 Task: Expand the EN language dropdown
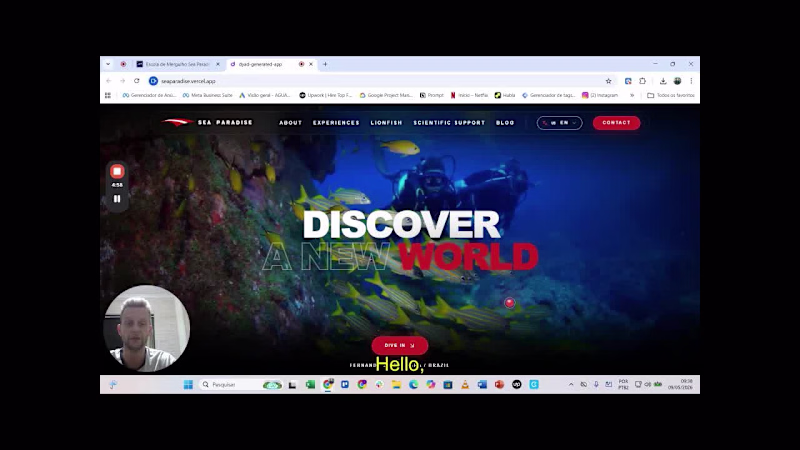click(x=559, y=123)
